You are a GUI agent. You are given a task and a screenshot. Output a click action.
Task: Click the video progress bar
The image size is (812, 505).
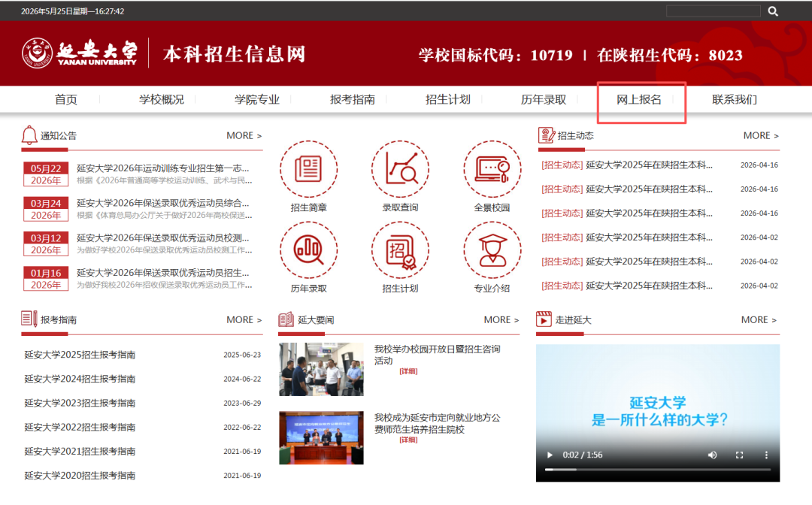coord(658,469)
